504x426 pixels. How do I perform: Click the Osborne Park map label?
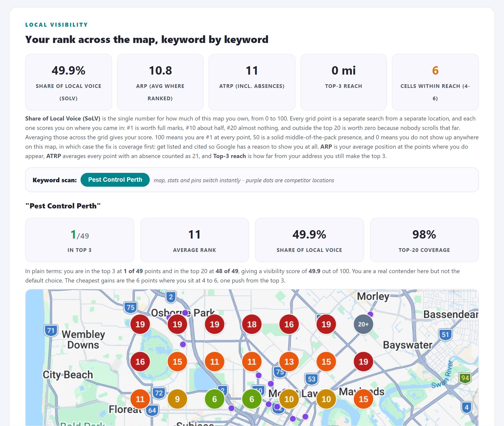tap(183, 313)
